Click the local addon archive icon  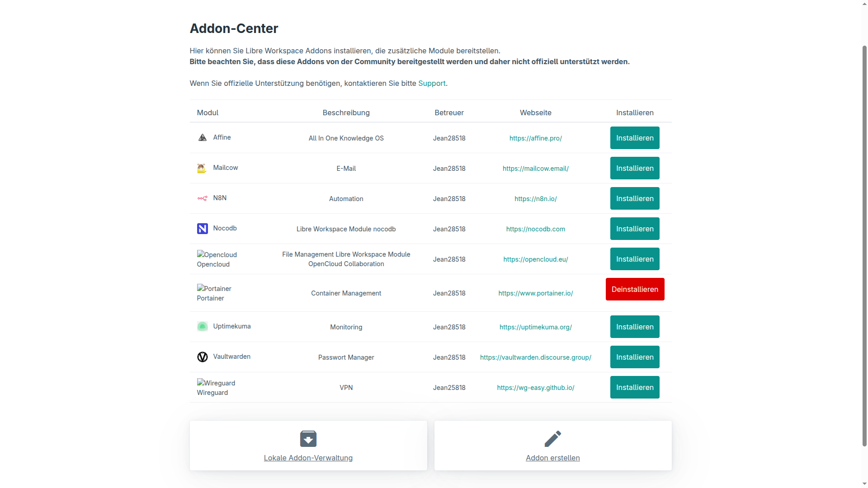[308, 439]
